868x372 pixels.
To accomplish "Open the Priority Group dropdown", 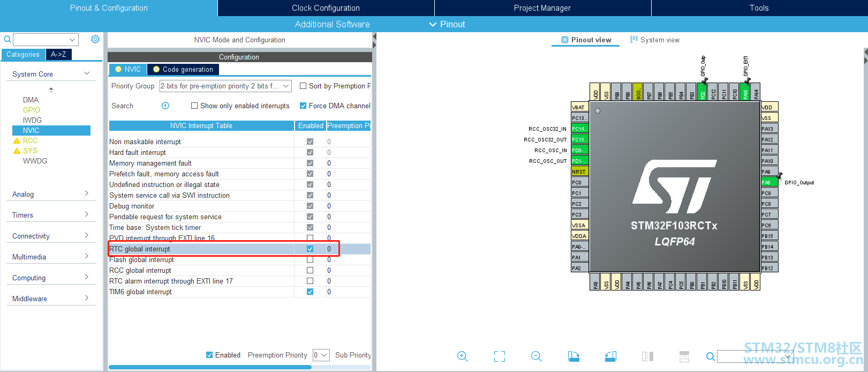I will pyautogui.click(x=225, y=86).
